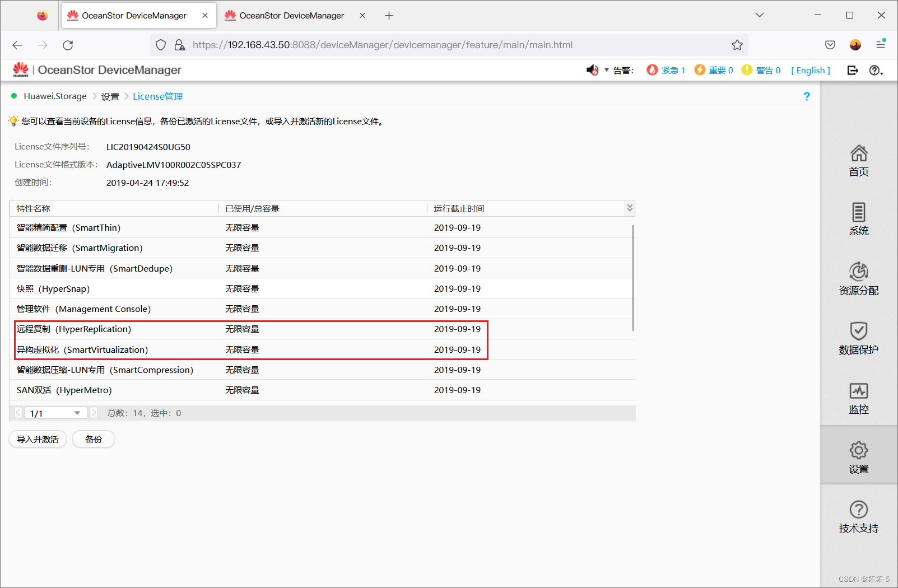Screen dimensions: 898x588
Task: Click version text AdaptiveLMV100R002C05SPC037
Action: pos(174,165)
